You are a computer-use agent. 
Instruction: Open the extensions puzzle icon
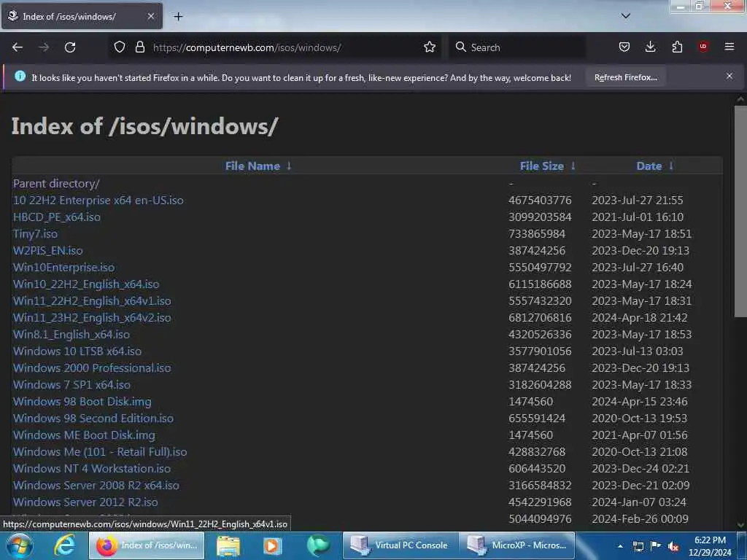point(677,47)
